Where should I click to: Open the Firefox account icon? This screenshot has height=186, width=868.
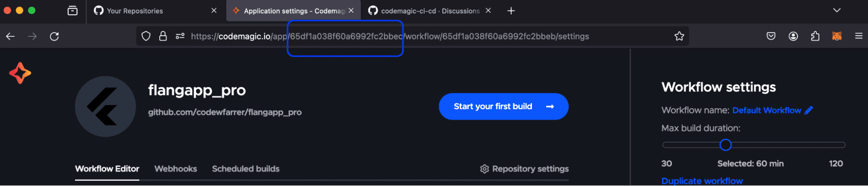(793, 36)
